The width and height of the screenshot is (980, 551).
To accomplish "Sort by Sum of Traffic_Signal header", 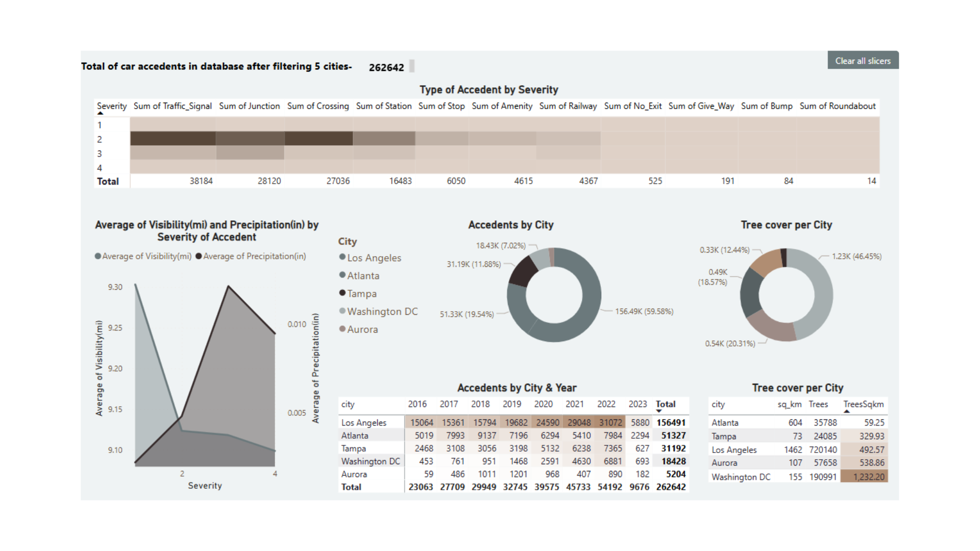I will pyautogui.click(x=173, y=106).
